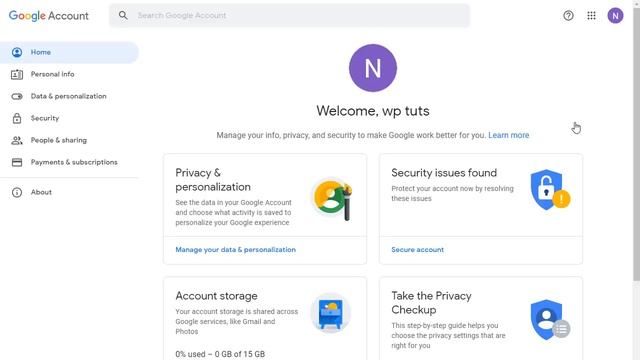Screen dimensions: 640x360
Task: Open the profile avatar N in header
Action: point(615,16)
